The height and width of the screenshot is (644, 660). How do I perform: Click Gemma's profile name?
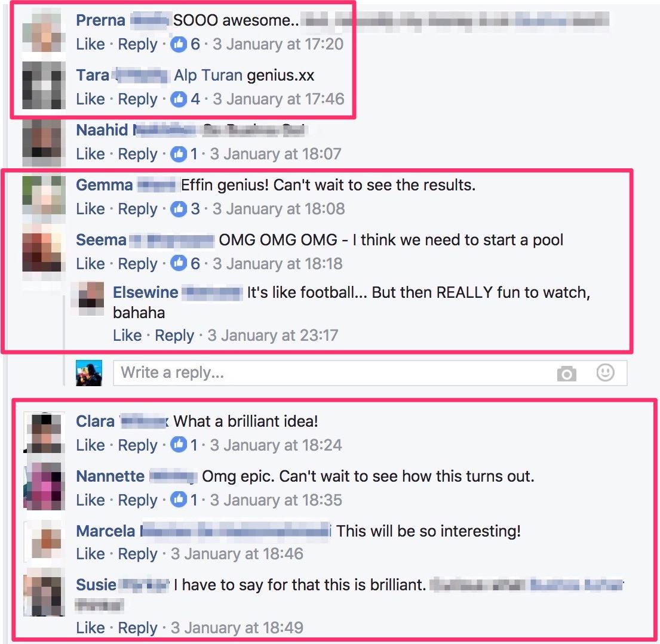coord(104,185)
